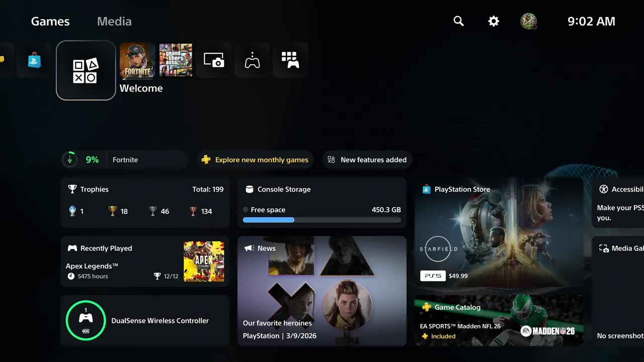
Task: Open the Recently Played card
Action: 145,261
